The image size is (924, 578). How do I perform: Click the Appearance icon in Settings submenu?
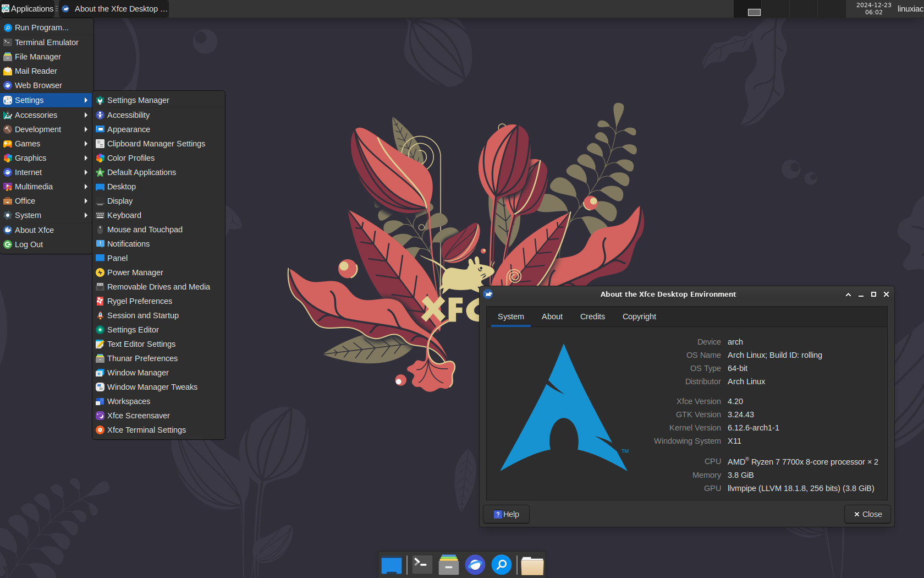100,129
